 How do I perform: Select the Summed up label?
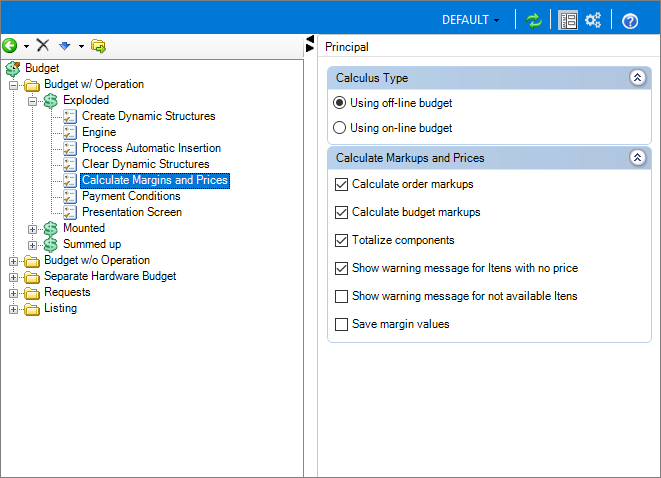[x=92, y=244]
